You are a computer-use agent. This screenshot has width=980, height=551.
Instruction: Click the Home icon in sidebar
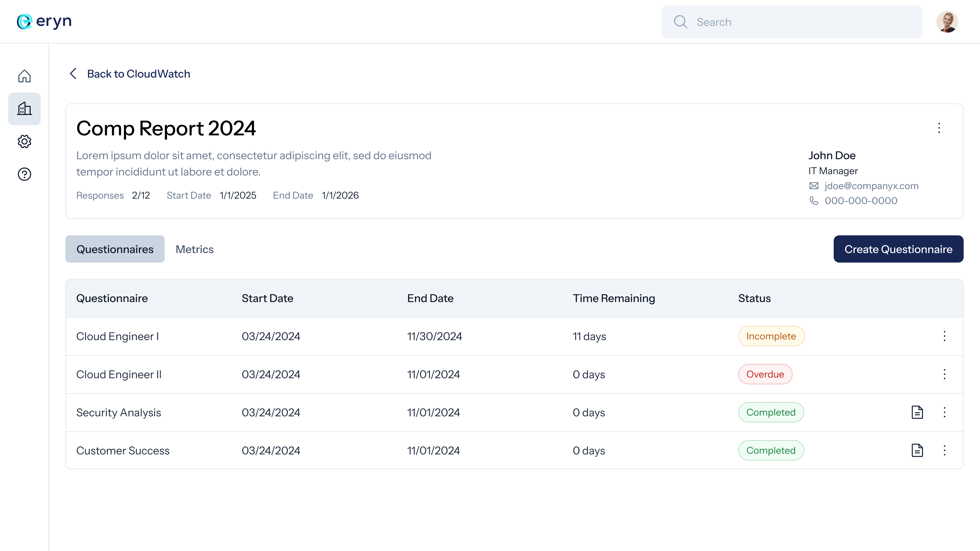(x=24, y=76)
